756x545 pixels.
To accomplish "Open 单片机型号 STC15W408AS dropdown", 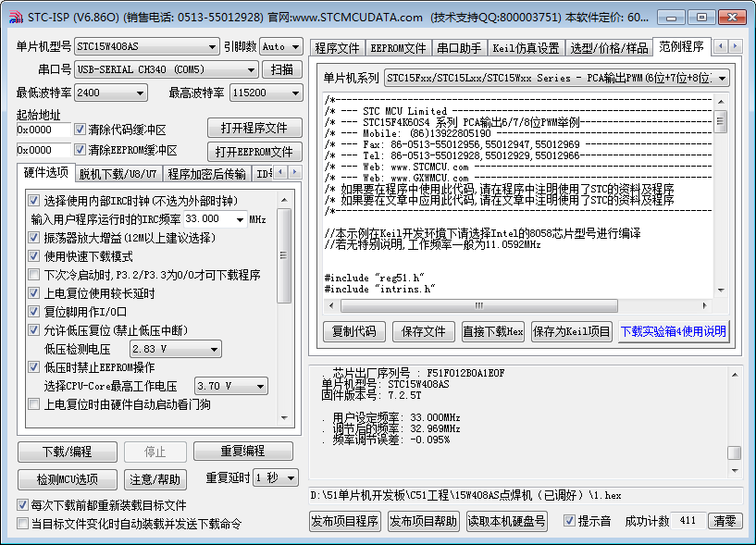I will coord(146,46).
